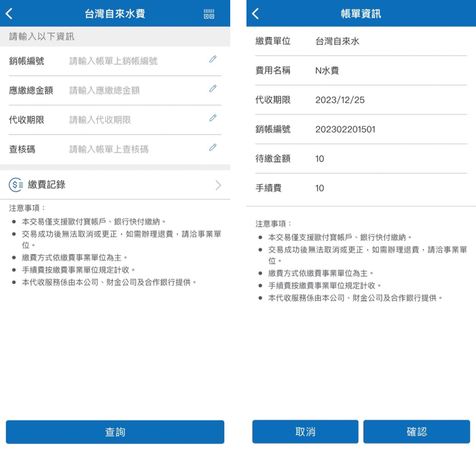Click the 費用名稱 label
Image resolution: width=476 pixels, height=450 pixels.
click(x=273, y=70)
